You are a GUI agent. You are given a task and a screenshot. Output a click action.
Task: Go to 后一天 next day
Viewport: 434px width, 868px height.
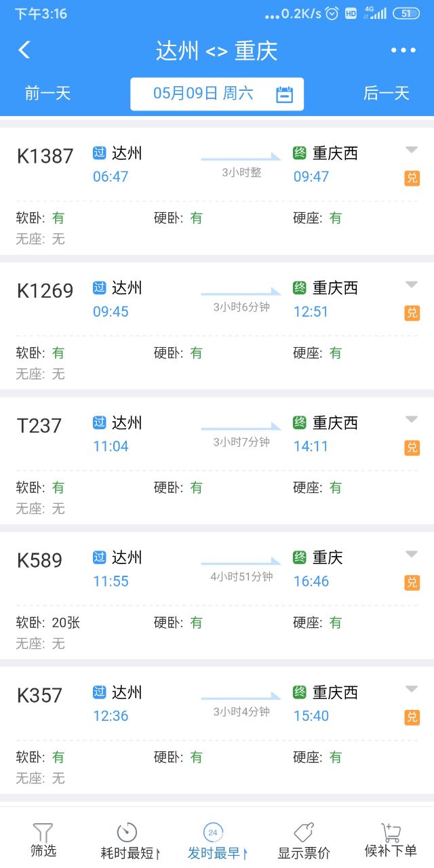387,94
